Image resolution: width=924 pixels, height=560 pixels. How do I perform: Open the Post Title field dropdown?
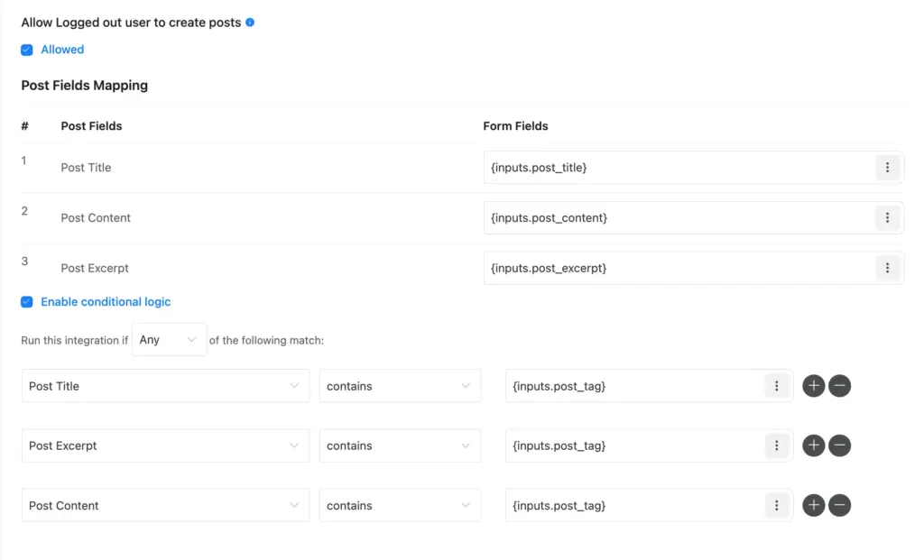(165, 385)
